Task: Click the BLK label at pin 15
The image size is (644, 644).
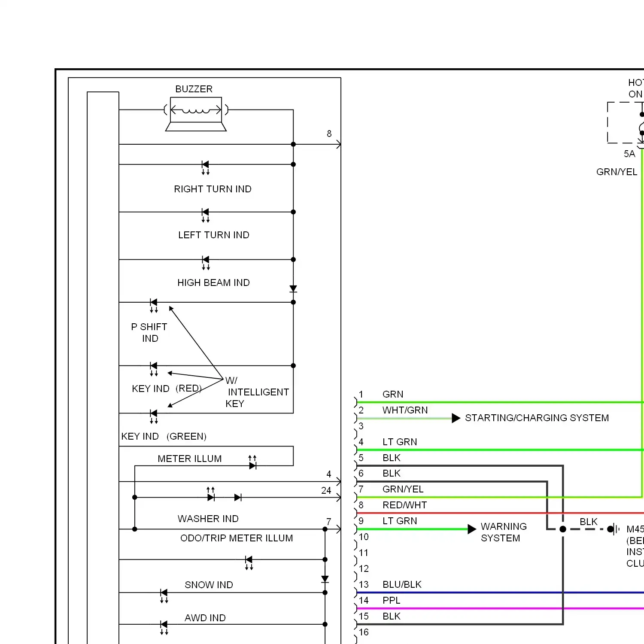Action: (392, 616)
